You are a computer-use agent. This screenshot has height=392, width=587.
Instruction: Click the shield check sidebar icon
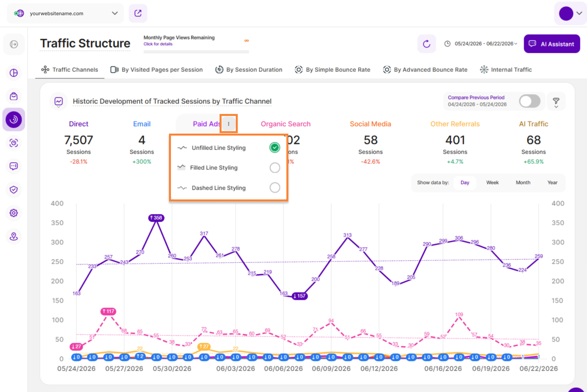(x=14, y=190)
